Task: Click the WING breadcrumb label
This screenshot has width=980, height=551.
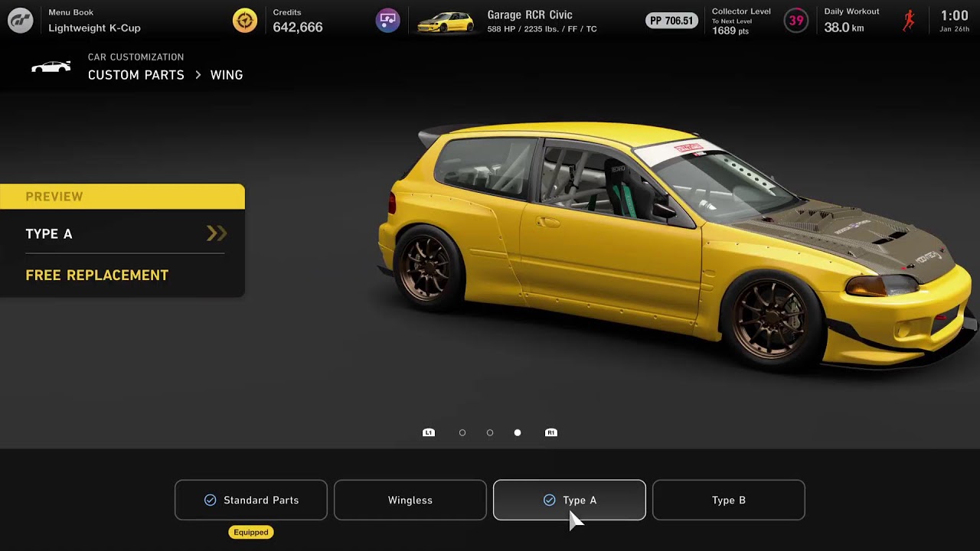Action: [227, 75]
